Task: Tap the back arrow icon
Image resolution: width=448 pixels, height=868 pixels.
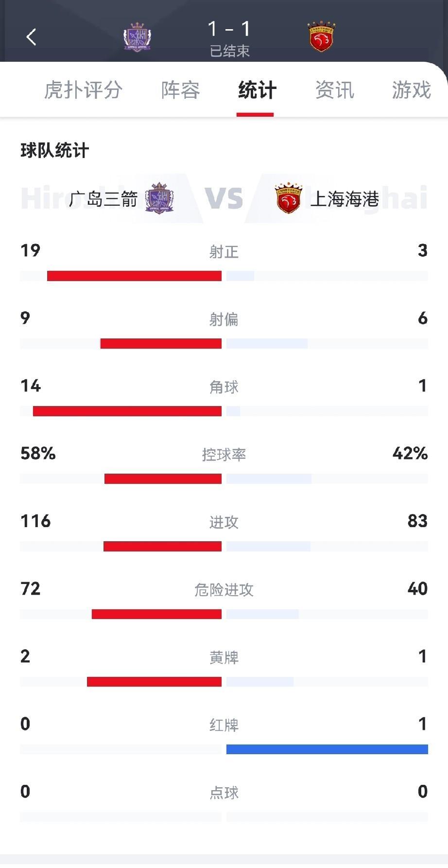Action: [x=31, y=37]
